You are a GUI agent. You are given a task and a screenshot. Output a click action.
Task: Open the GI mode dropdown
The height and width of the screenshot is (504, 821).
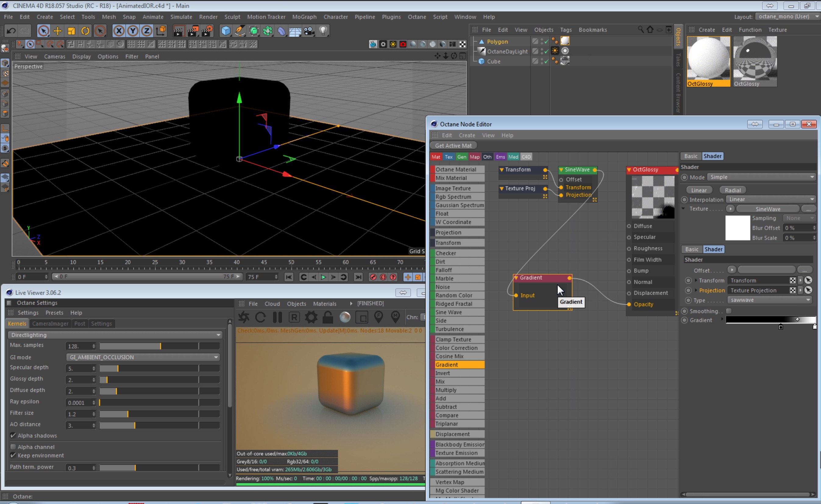coord(143,357)
